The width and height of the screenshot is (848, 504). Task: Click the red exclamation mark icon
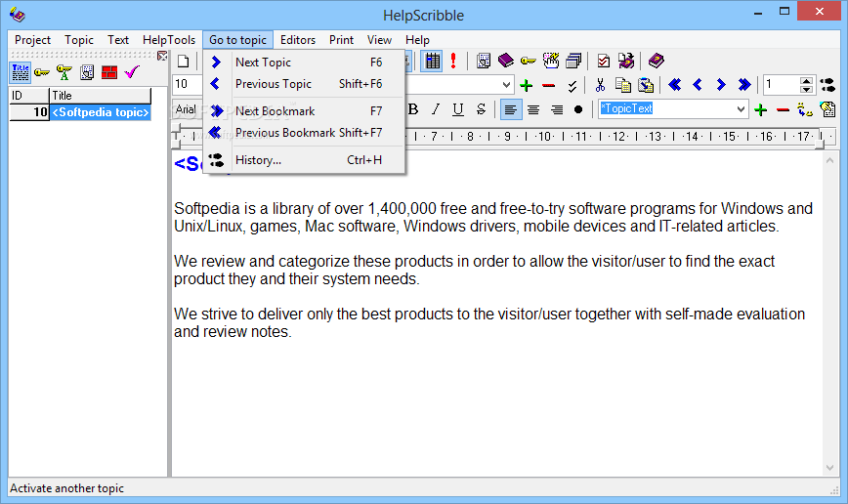(453, 62)
